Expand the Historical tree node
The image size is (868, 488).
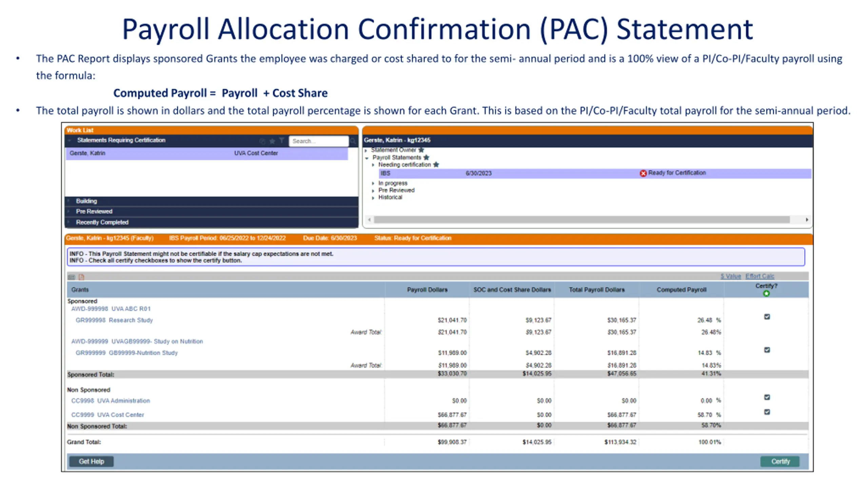point(373,198)
